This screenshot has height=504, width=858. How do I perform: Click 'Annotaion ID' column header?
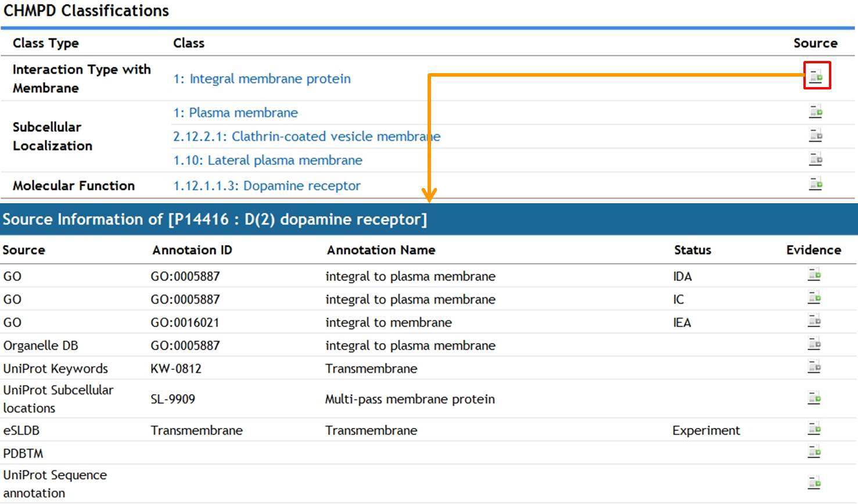click(x=192, y=250)
